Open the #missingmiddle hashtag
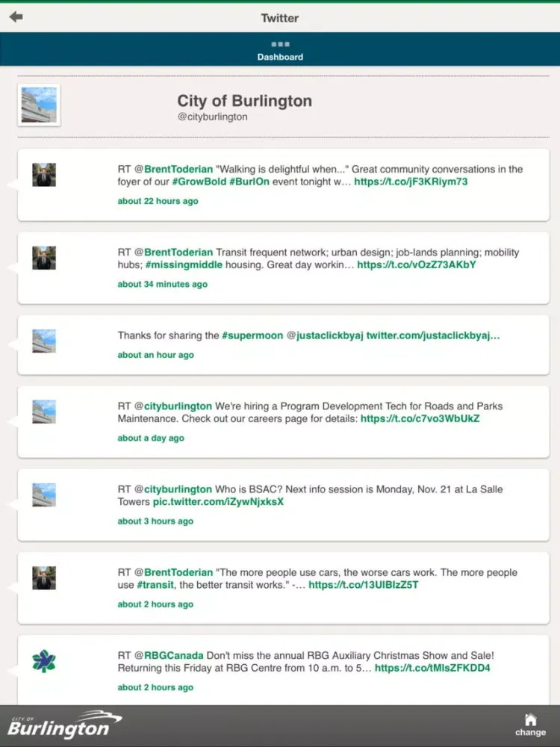 184,264
